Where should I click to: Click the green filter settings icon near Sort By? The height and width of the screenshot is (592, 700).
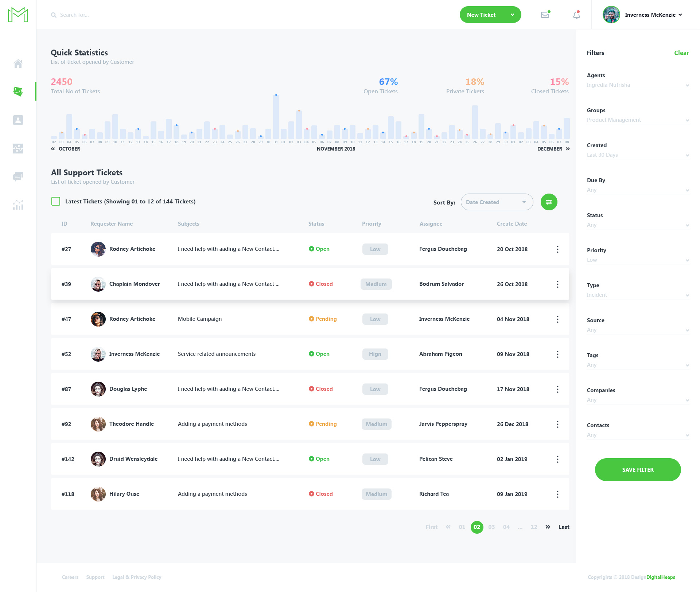[549, 202]
